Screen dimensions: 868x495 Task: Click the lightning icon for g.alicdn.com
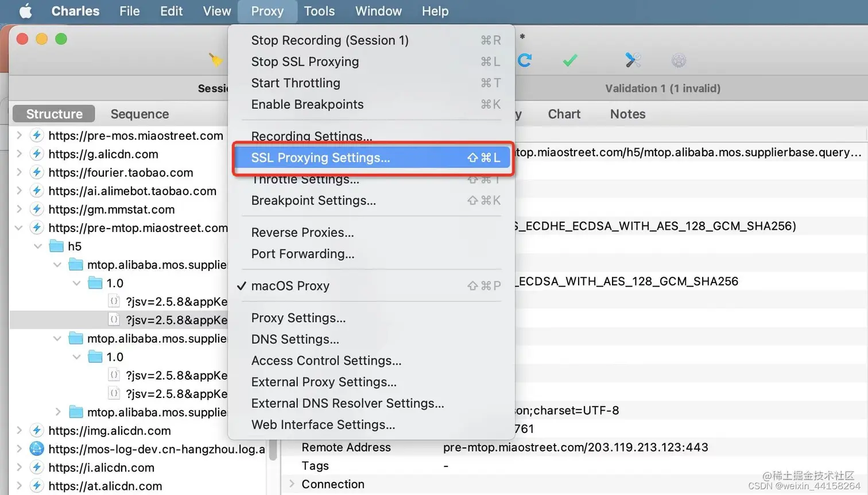pyautogui.click(x=37, y=154)
